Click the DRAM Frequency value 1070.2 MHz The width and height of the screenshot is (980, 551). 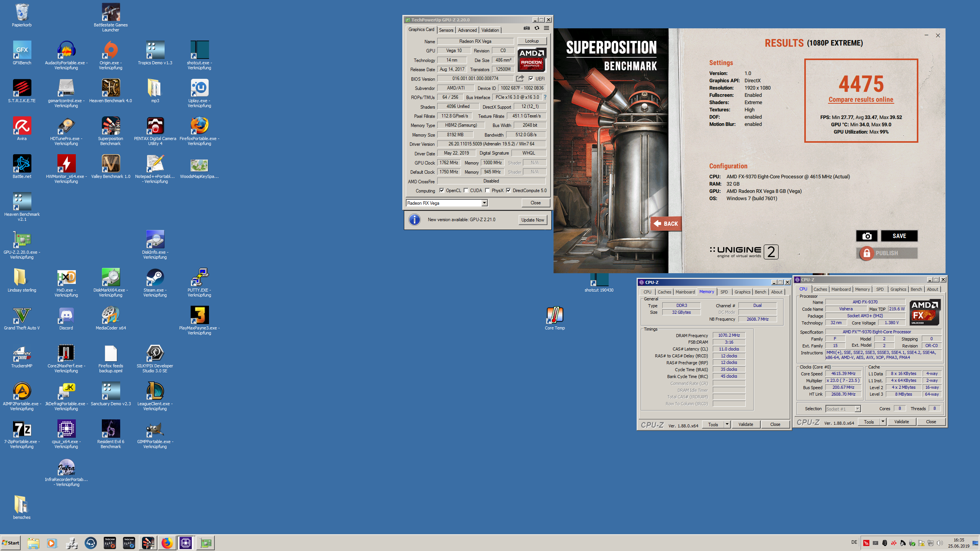pyautogui.click(x=729, y=335)
